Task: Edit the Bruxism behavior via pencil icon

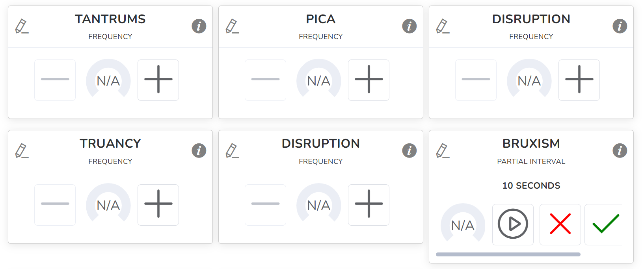Action: (x=443, y=151)
